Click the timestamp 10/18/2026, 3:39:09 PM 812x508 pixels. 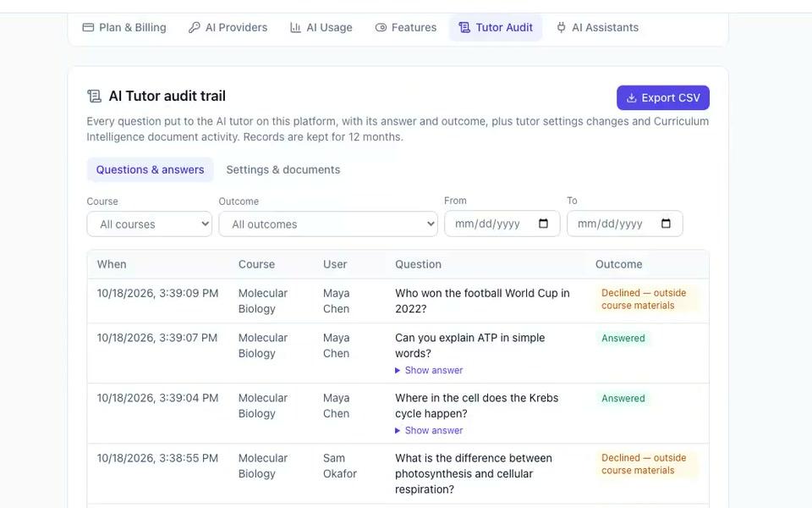[157, 294]
